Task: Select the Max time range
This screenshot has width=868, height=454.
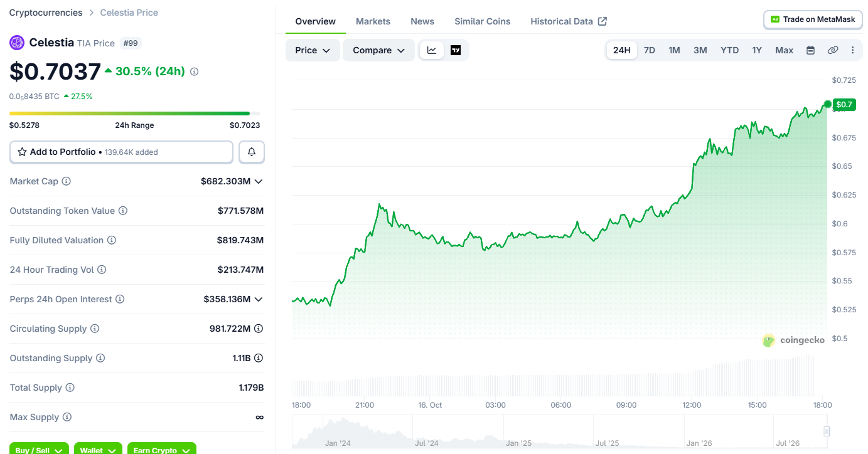Action: coord(785,50)
